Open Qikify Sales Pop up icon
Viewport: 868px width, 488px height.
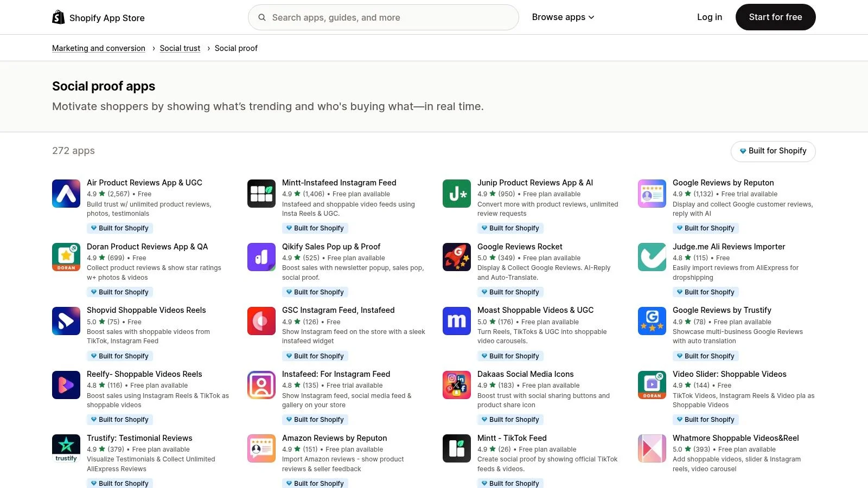pos(261,257)
